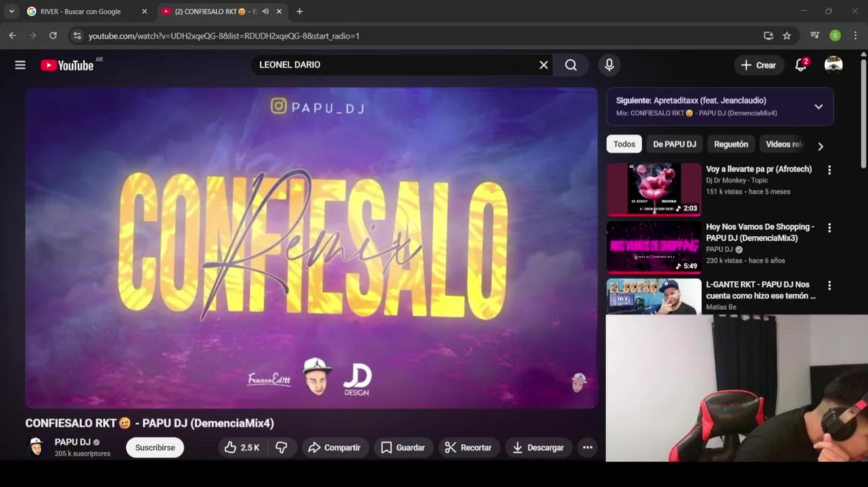
Task: Open notifications bell
Action: click(x=801, y=65)
